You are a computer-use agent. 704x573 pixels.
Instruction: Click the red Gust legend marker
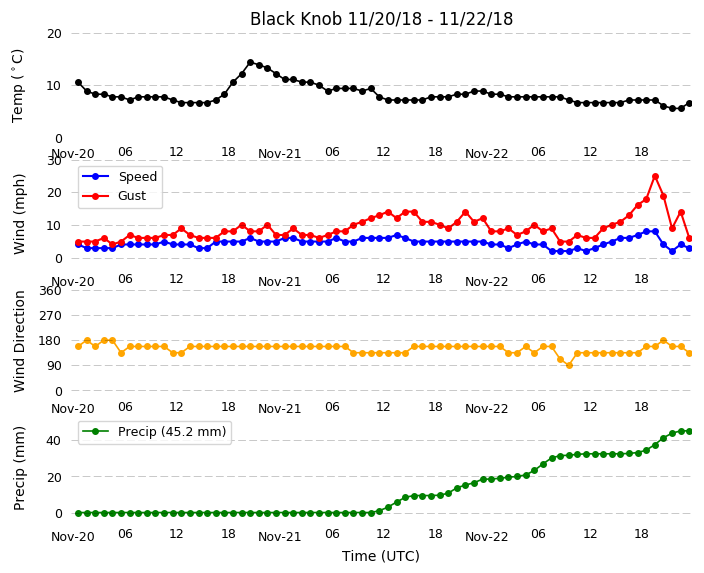click(x=95, y=196)
